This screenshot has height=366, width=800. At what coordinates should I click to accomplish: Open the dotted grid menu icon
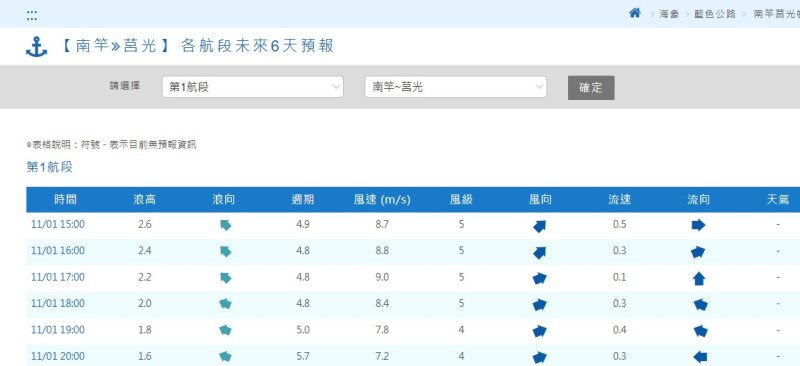tap(32, 15)
